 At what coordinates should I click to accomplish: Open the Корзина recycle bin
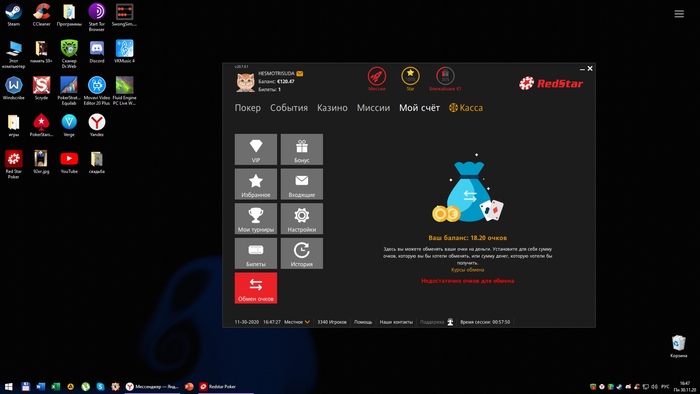(x=679, y=346)
